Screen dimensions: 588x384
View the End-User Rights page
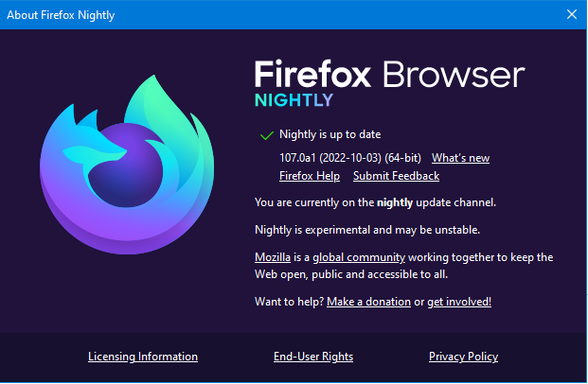click(x=313, y=357)
